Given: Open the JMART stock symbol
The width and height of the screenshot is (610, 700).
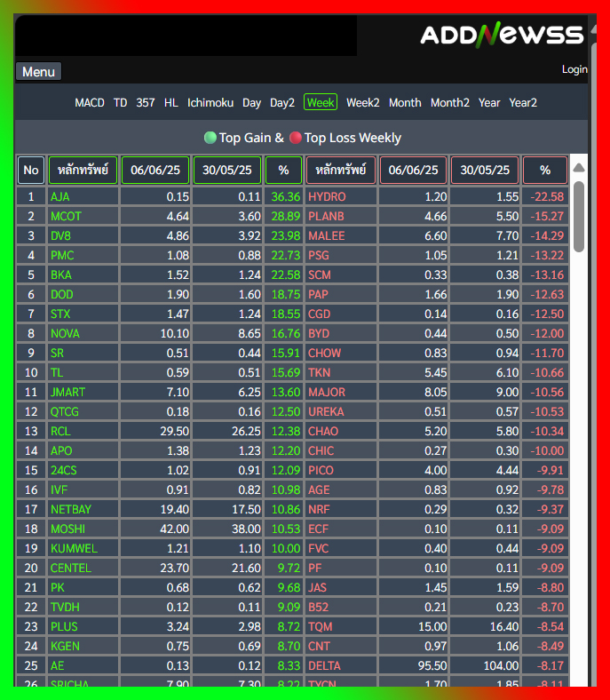Looking at the screenshot, I should [67, 392].
